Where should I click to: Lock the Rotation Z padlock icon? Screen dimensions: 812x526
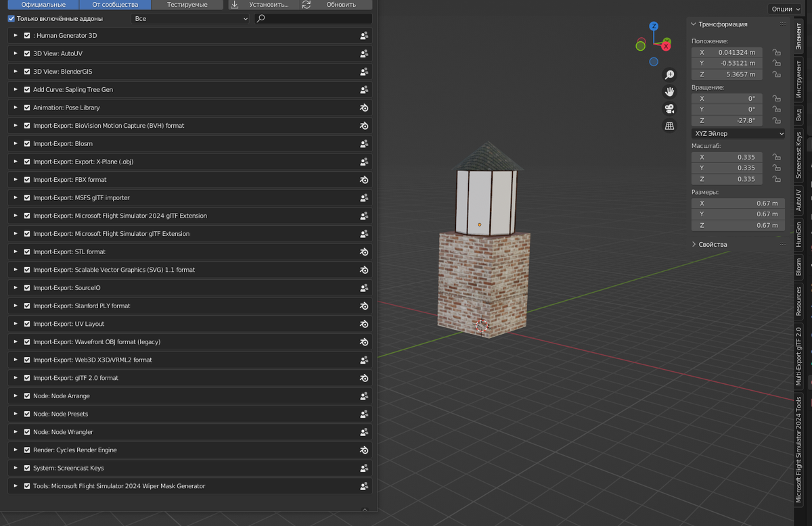(777, 121)
